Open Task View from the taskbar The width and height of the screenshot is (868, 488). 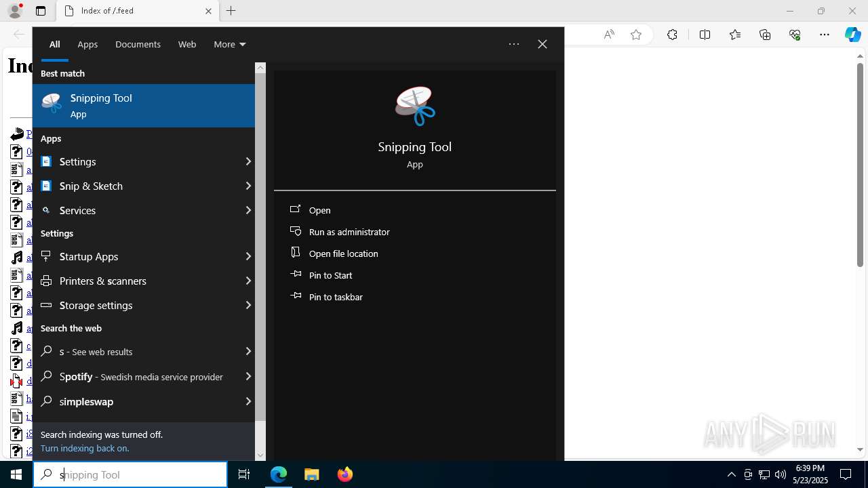[244, 474]
